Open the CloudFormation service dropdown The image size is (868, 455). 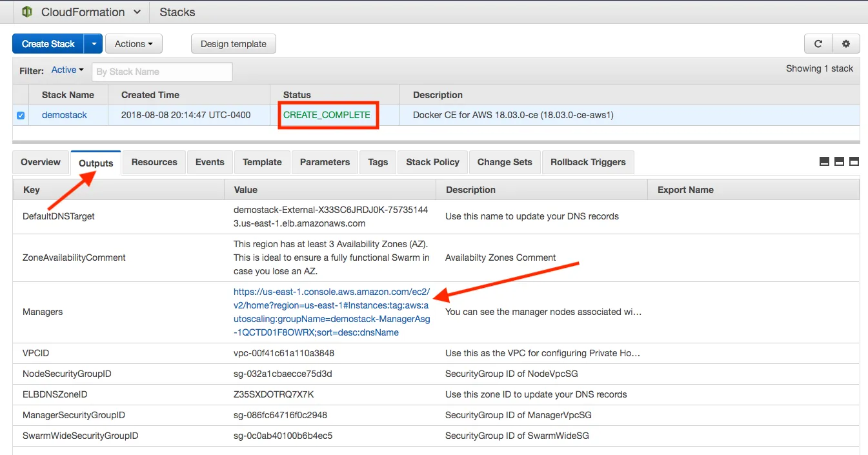[90, 12]
